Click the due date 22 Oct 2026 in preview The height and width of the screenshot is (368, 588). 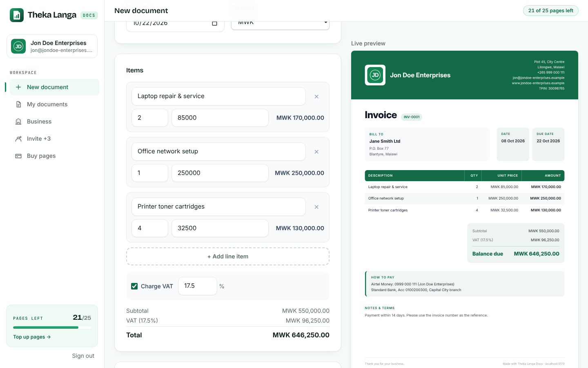pos(548,141)
